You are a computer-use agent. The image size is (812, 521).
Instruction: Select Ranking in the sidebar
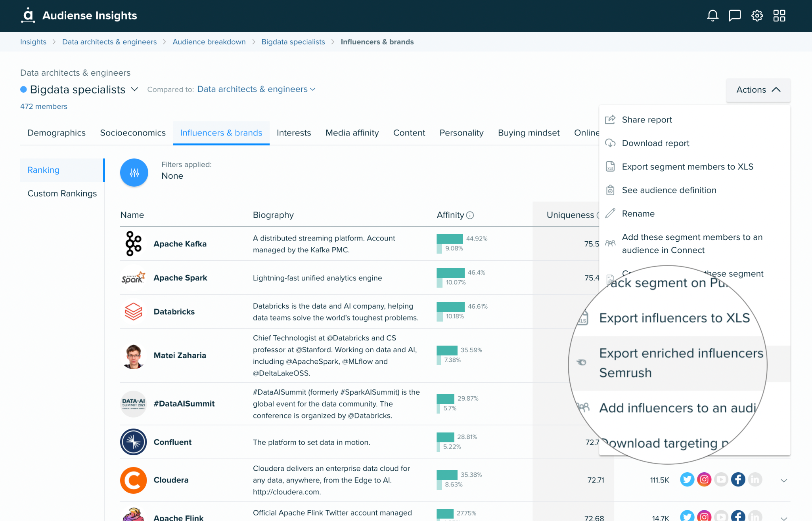62,170
